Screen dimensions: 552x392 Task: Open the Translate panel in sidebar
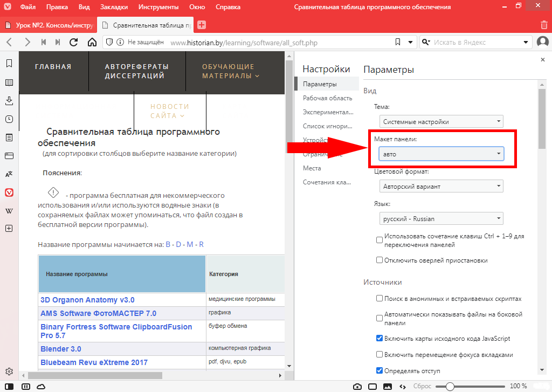click(9, 174)
